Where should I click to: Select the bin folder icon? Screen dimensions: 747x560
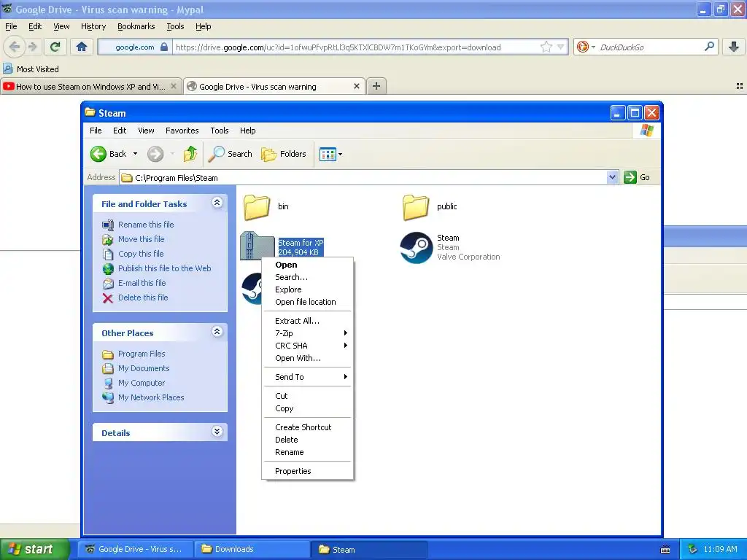tap(257, 206)
